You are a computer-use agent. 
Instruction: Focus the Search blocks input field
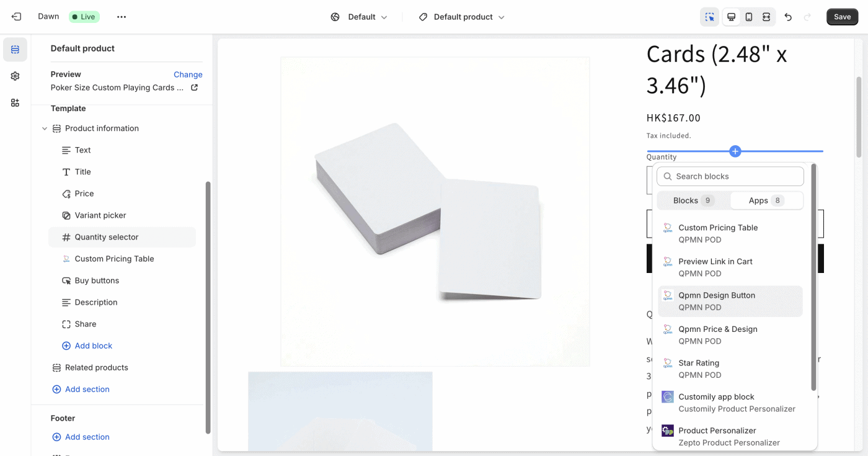(x=730, y=176)
